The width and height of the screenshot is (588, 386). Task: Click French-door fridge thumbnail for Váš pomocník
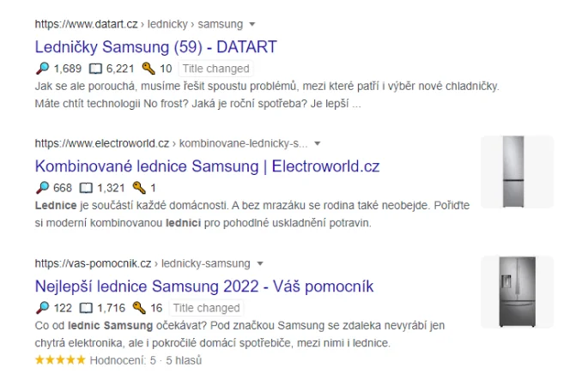pos(517,292)
